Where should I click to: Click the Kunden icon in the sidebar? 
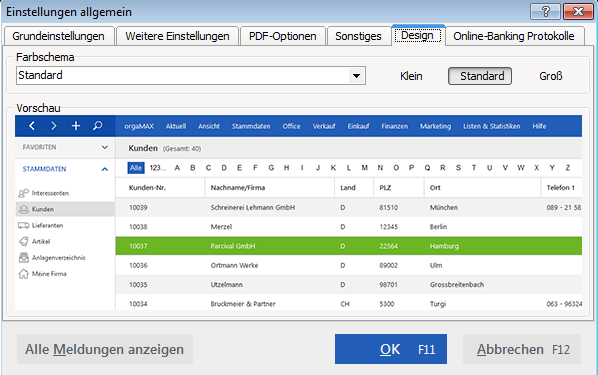24,209
